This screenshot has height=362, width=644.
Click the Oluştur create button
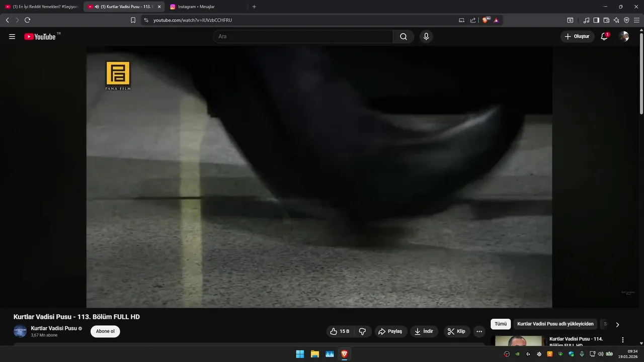tap(578, 37)
